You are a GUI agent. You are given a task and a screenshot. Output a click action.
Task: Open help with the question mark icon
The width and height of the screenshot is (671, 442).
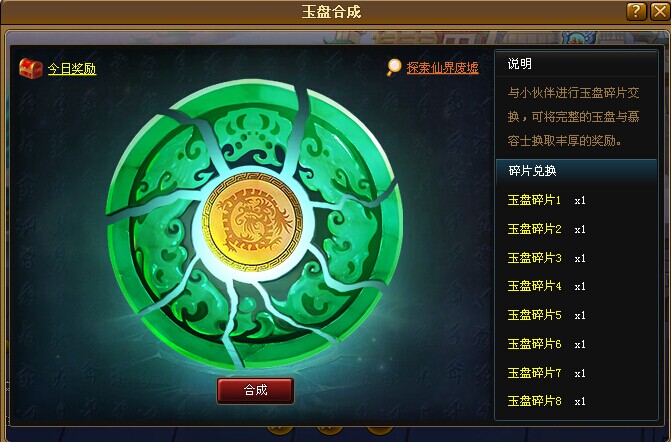tap(636, 11)
